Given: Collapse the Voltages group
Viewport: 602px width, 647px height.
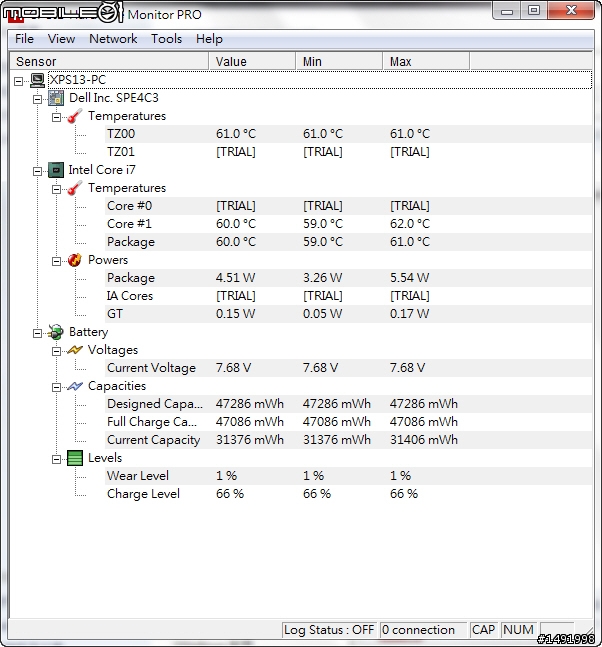Looking at the screenshot, I should pos(56,351).
